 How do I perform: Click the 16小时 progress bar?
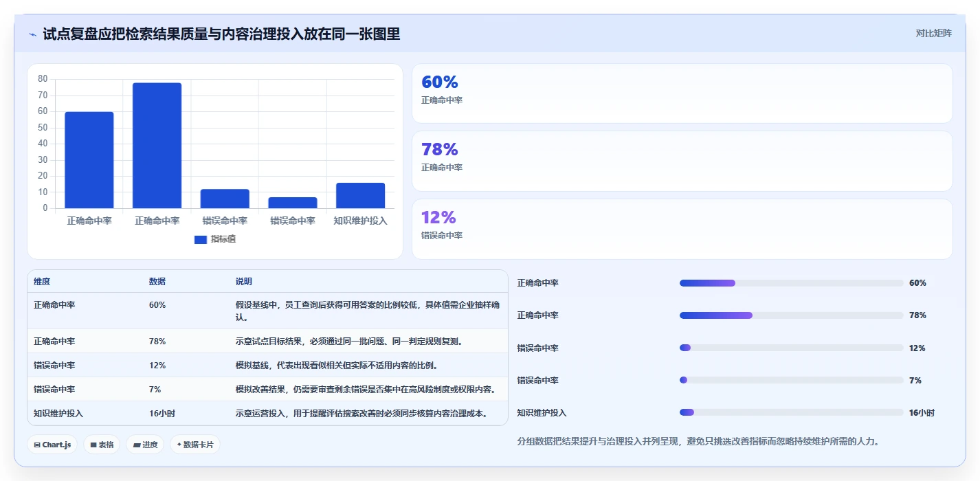tap(791, 412)
